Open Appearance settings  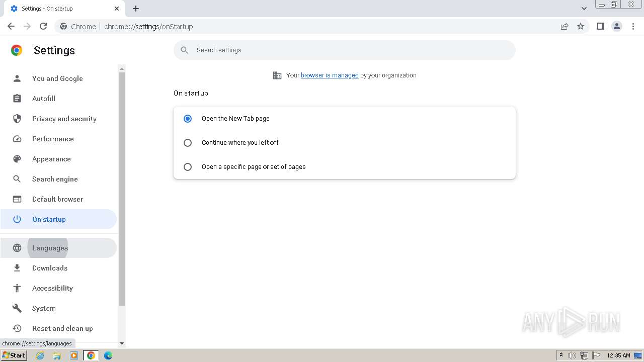58,159
